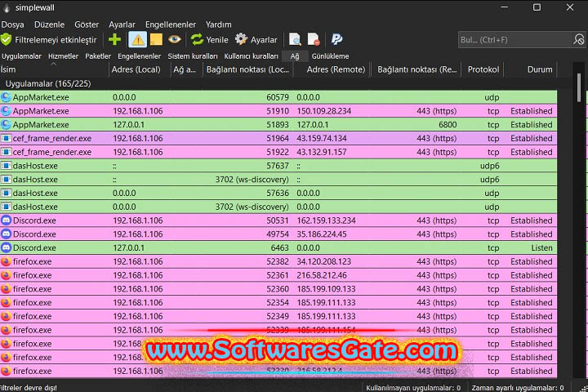Click Discord.exe icon in Listen row
588x392 pixels.
pyautogui.click(x=6, y=247)
